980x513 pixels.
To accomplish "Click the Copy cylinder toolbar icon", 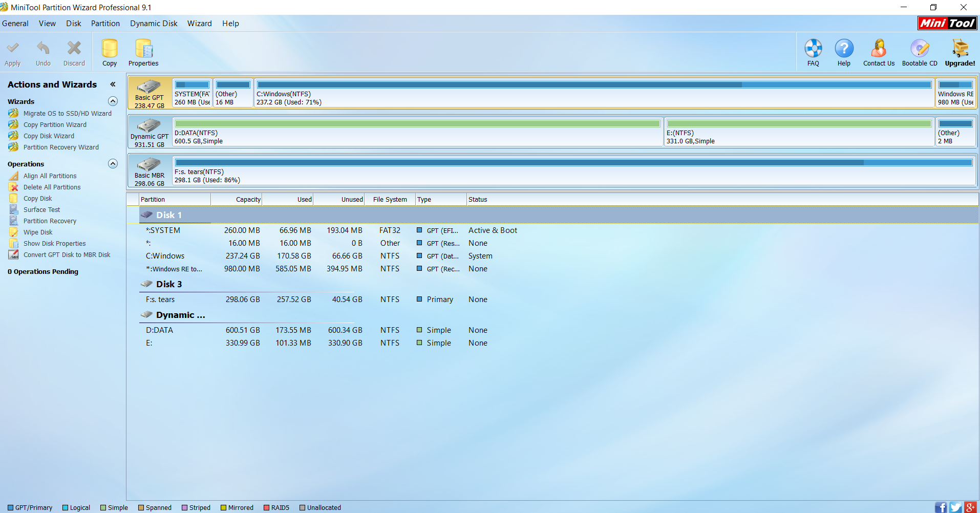I will pos(110,49).
